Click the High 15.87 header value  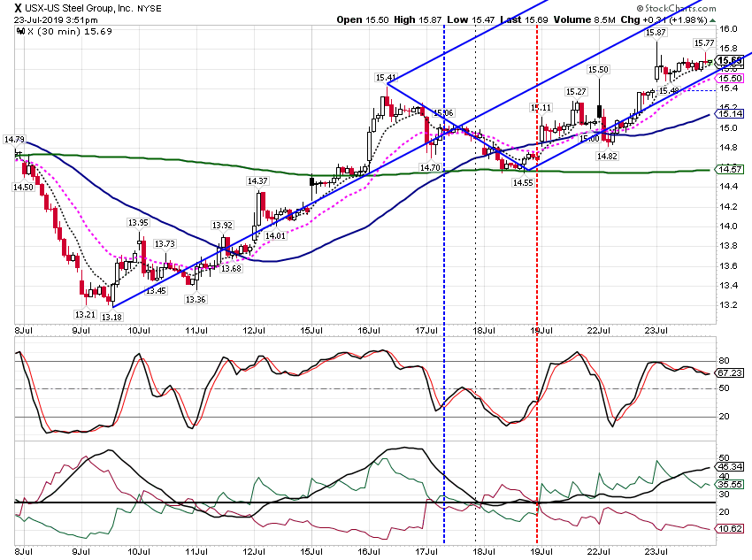click(x=418, y=19)
